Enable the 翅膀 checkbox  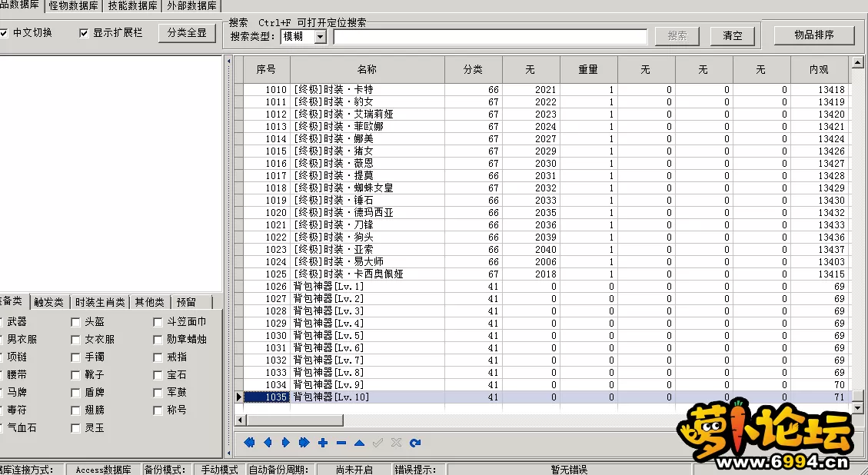pos(76,410)
